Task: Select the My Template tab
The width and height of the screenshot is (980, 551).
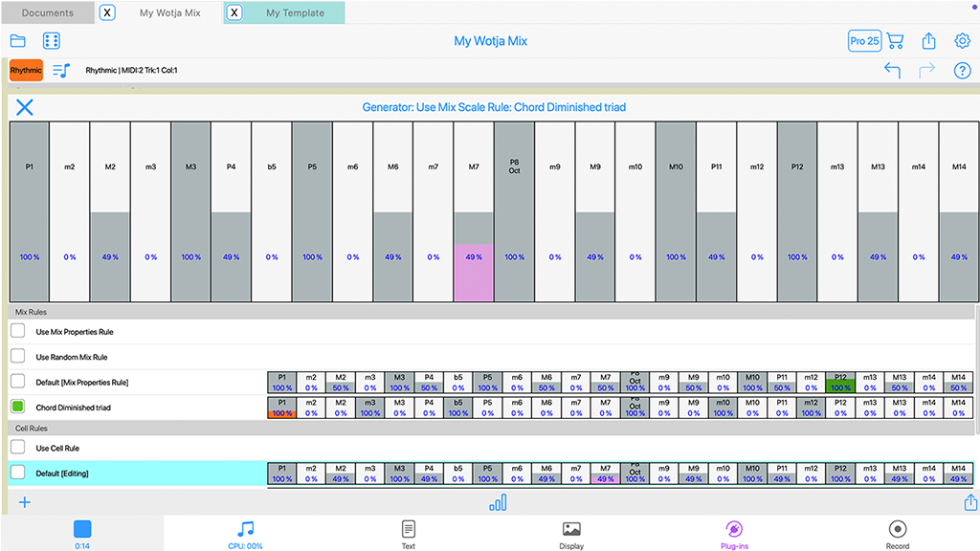Action: point(294,12)
